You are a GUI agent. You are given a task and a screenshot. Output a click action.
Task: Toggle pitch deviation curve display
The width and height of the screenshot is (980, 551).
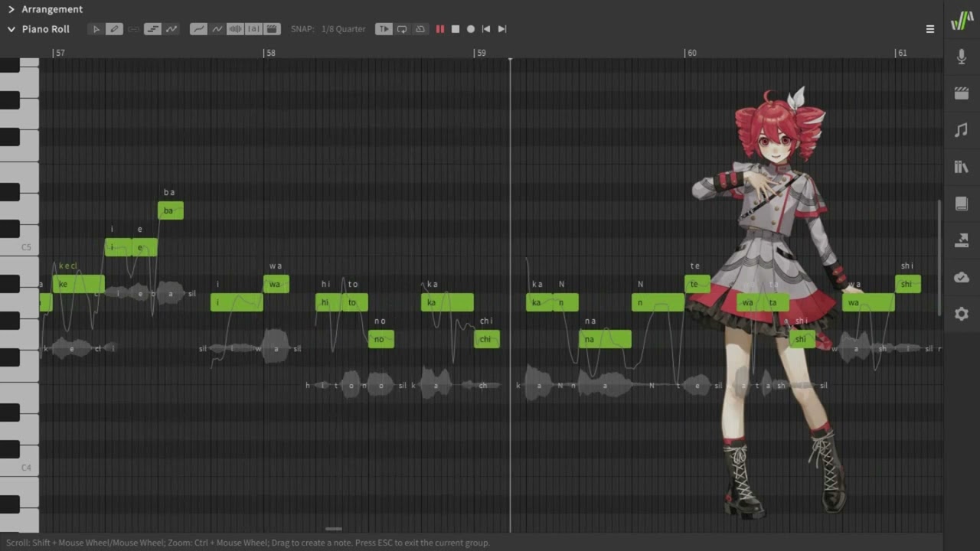pyautogui.click(x=217, y=29)
